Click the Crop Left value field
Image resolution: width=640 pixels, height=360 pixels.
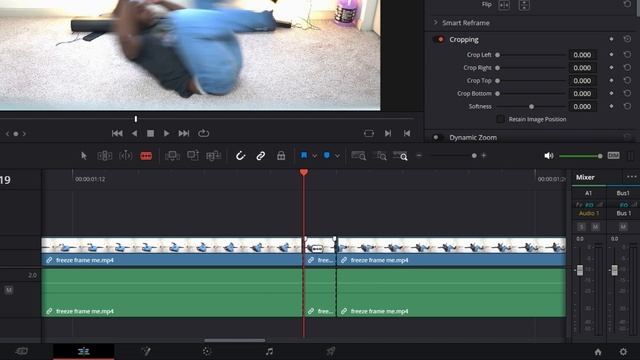click(582, 55)
